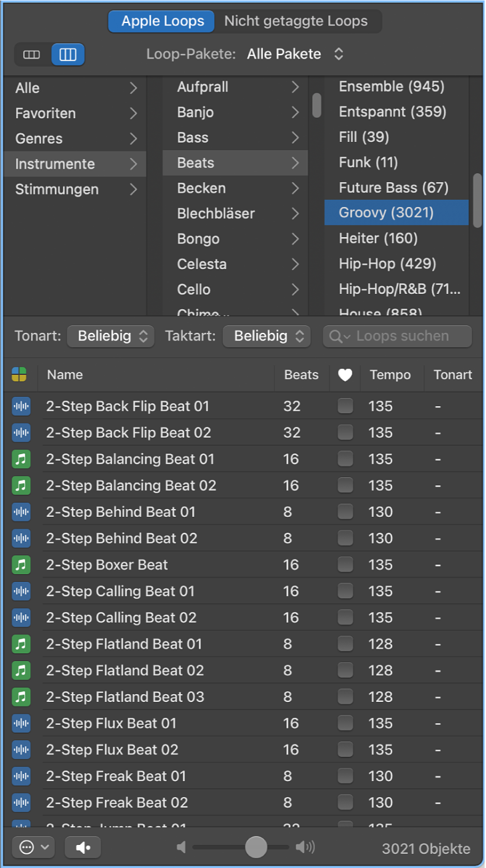Switch to Nicht getaggte Loops tab

[x=296, y=21]
